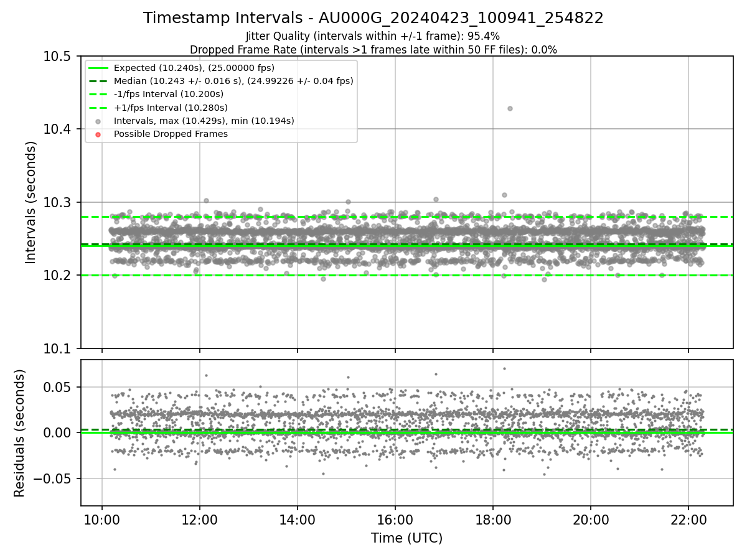Click the outlier point near 10.429s after 18:00
Viewport: 747px width, 560px height.
point(510,108)
